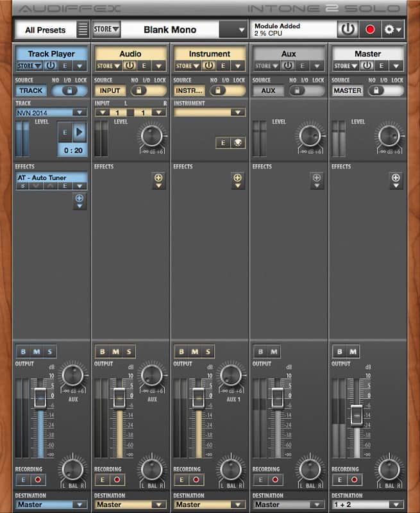Open the preset list icon beside All Presets
The height and width of the screenshot is (513, 420).
83,29
